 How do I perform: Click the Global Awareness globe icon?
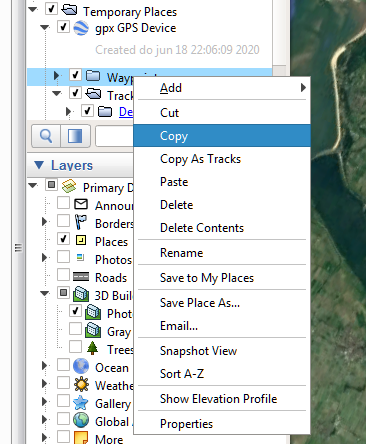pyautogui.click(x=81, y=420)
